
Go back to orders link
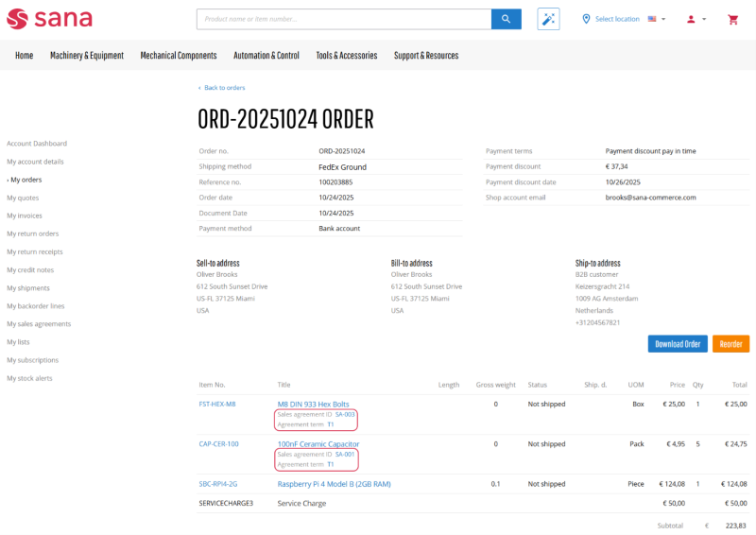[x=224, y=88]
